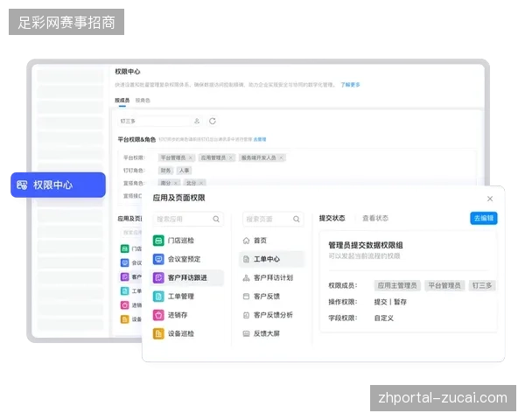The image size is (525, 420).
Task: Click the magnifier icon in 搜索应用 field
Action: [216, 219]
